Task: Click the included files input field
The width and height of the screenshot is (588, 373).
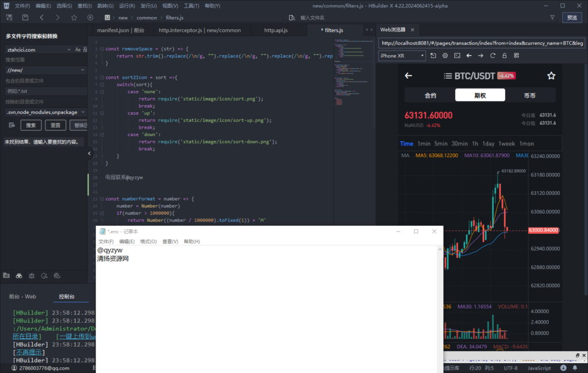Action: pyautogui.click(x=46, y=91)
